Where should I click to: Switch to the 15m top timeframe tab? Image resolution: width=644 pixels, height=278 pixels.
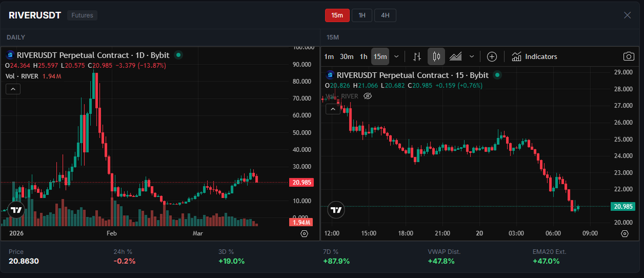[337, 16]
